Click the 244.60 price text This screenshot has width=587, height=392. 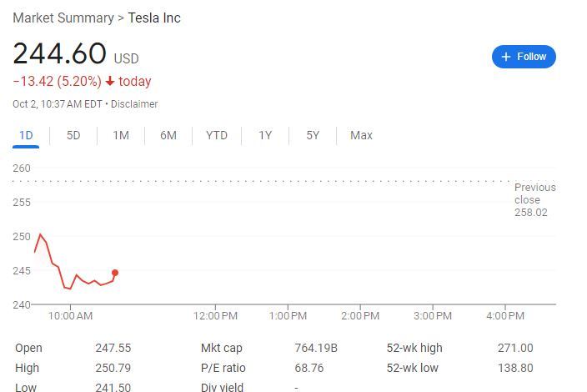[x=59, y=54]
